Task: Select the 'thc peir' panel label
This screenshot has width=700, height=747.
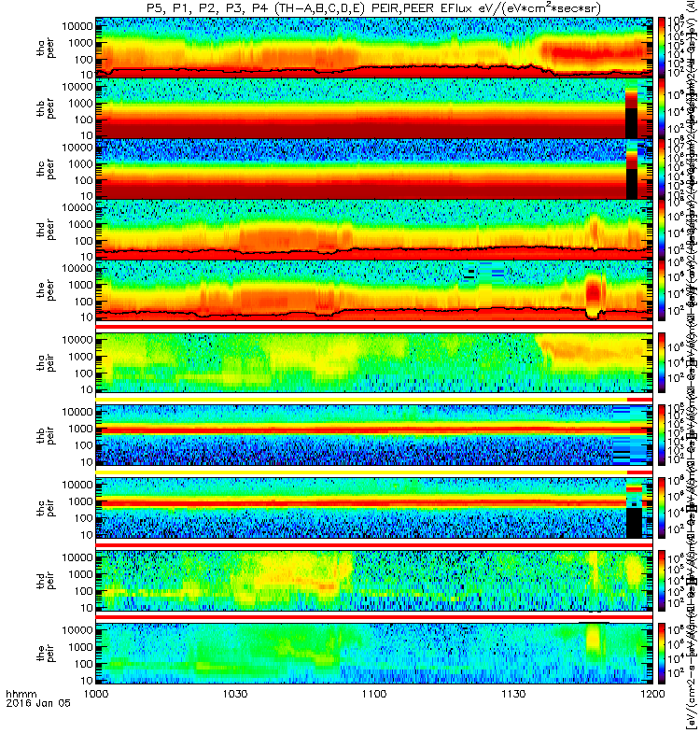Action: click(x=46, y=508)
